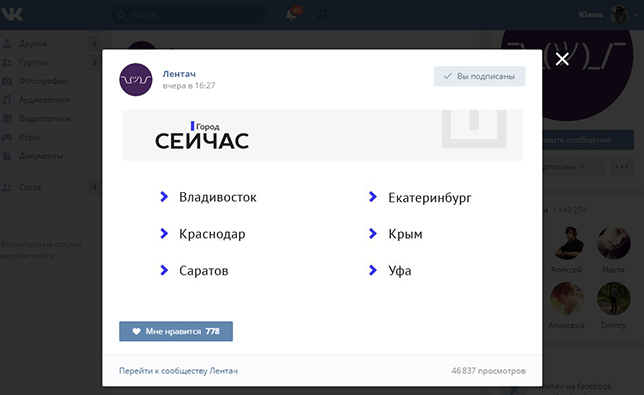Screen dimensions: 644x395
Task: Click the group icon beside Cossa
Action: 7,187
